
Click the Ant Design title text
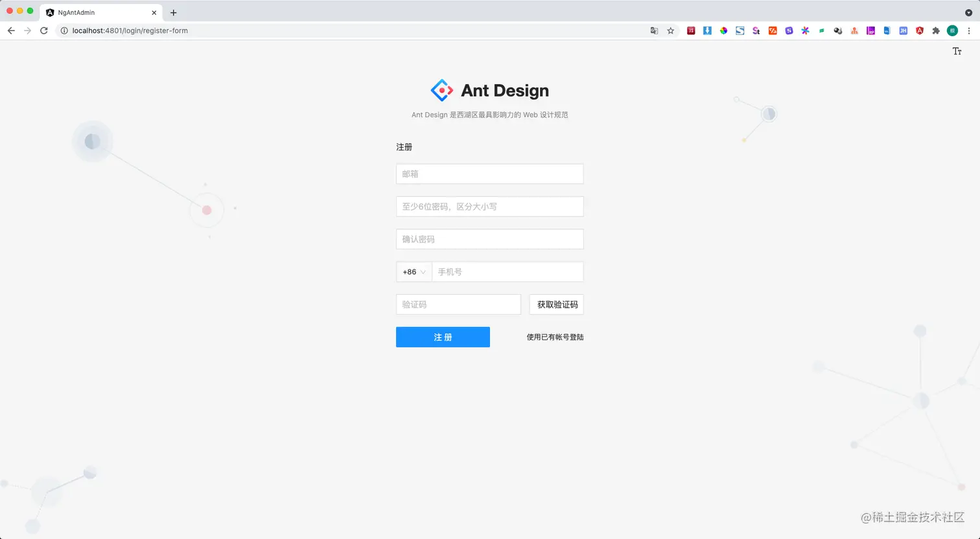(505, 91)
